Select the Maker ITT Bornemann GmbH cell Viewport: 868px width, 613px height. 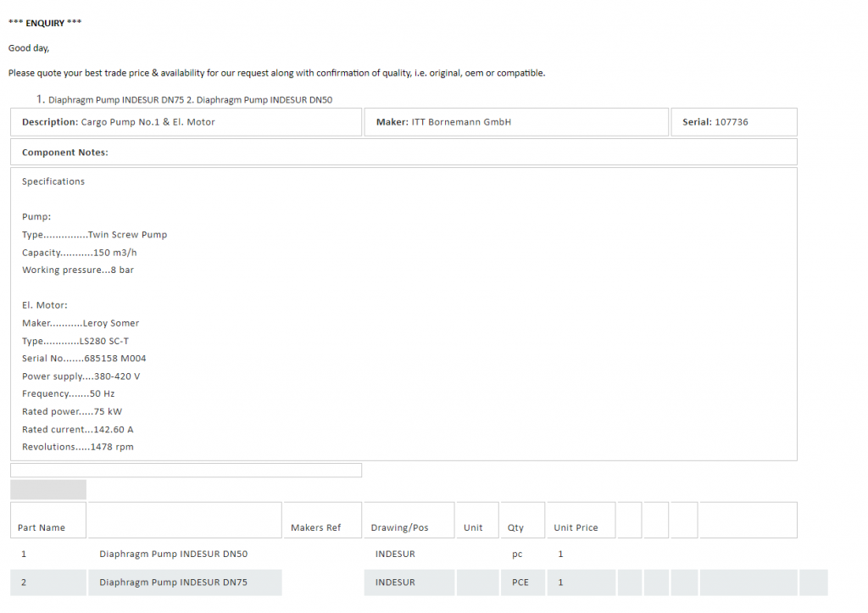tap(515, 122)
